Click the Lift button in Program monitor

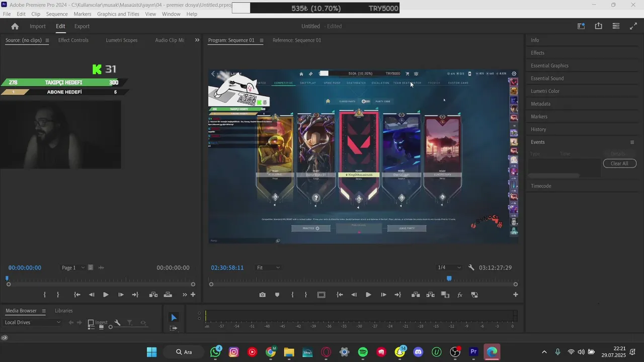pyautogui.click(x=416, y=295)
